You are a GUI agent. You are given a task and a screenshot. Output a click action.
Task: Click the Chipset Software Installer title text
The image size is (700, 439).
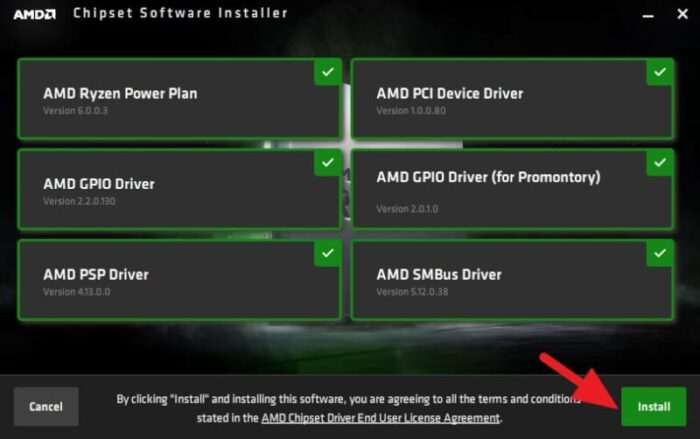pyautogui.click(x=180, y=13)
